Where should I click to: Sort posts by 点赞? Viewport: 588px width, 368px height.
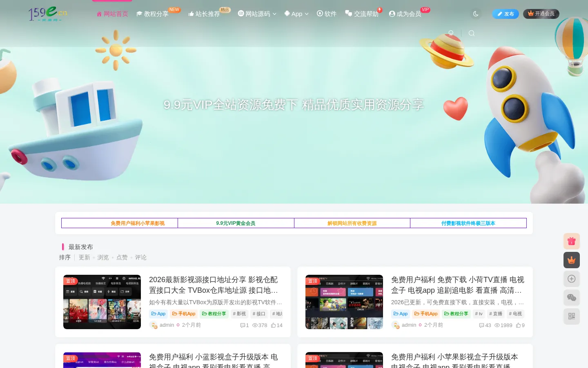pyautogui.click(x=122, y=257)
